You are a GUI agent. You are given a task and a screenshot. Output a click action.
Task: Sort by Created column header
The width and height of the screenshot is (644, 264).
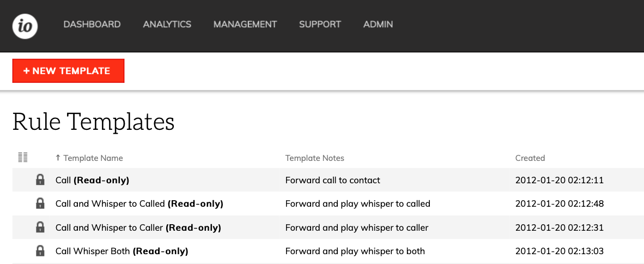point(530,158)
